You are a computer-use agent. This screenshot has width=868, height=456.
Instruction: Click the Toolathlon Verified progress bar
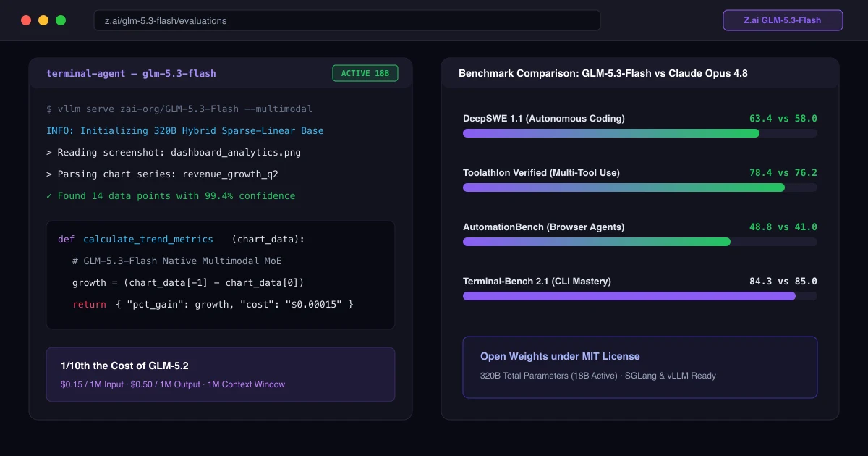[640, 187]
